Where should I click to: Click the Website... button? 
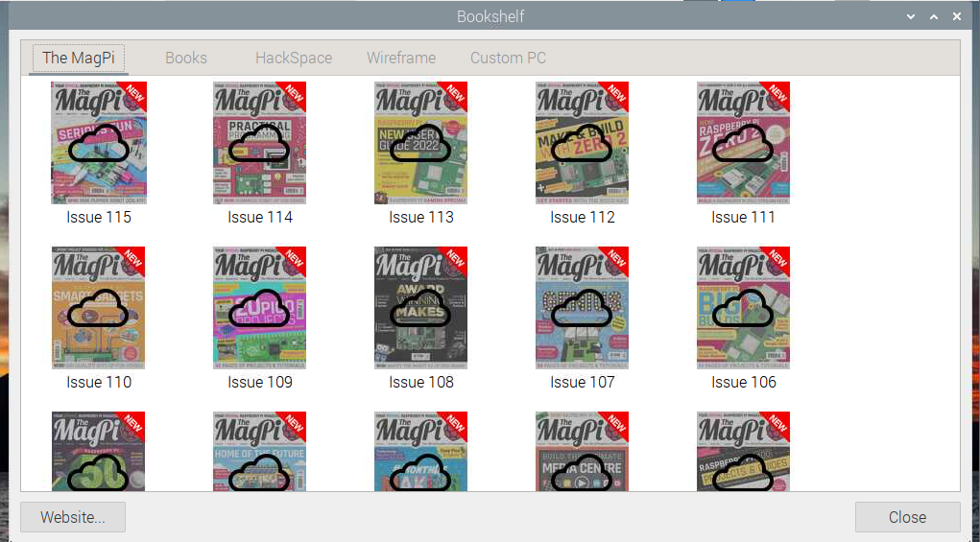(x=73, y=517)
